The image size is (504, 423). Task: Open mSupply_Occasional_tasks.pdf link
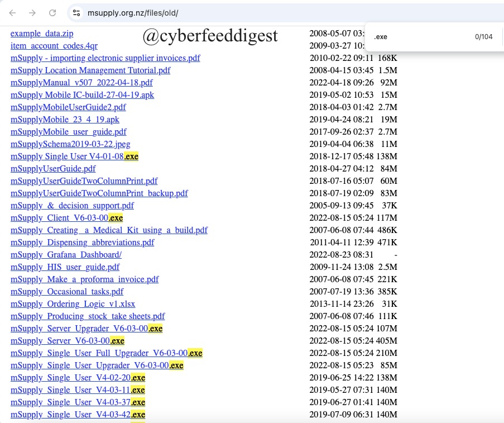point(67,292)
